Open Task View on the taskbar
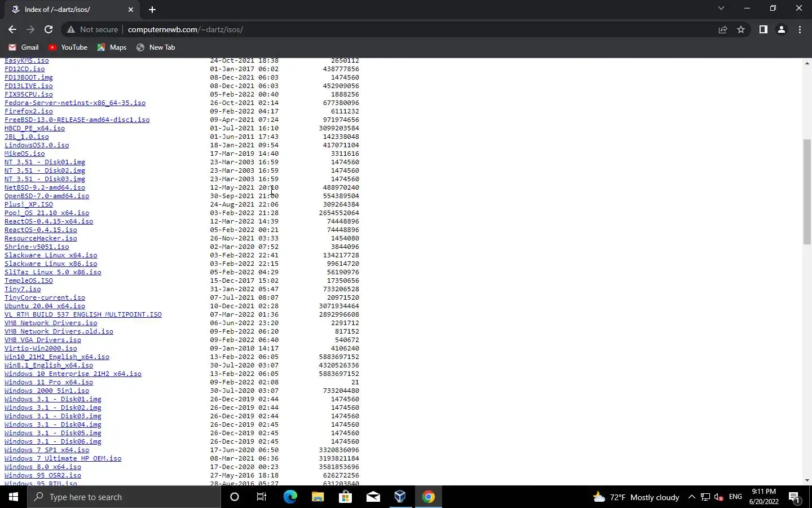 [x=262, y=497]
